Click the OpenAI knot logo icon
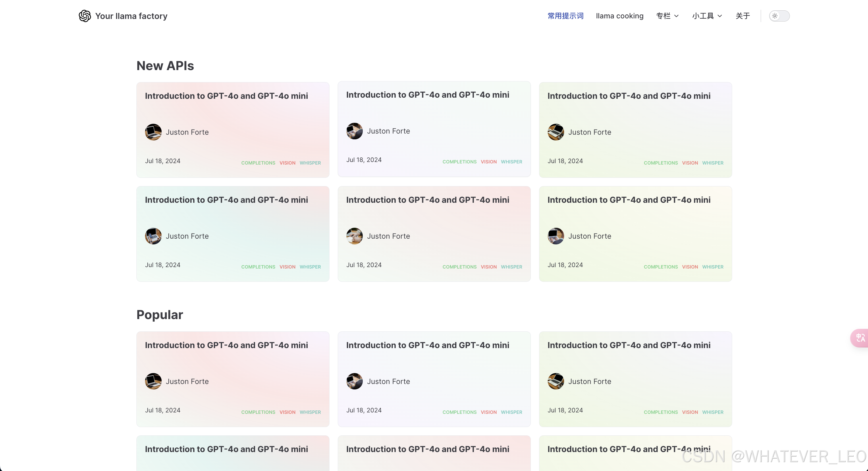 coord(84,16)
